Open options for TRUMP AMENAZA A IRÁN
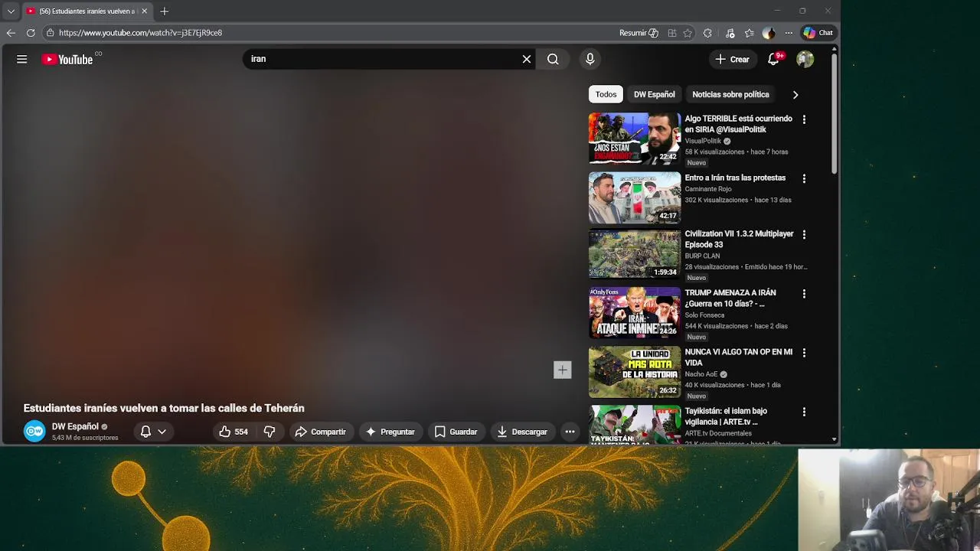This screenshot has height=551, width=980. [804, 293]
